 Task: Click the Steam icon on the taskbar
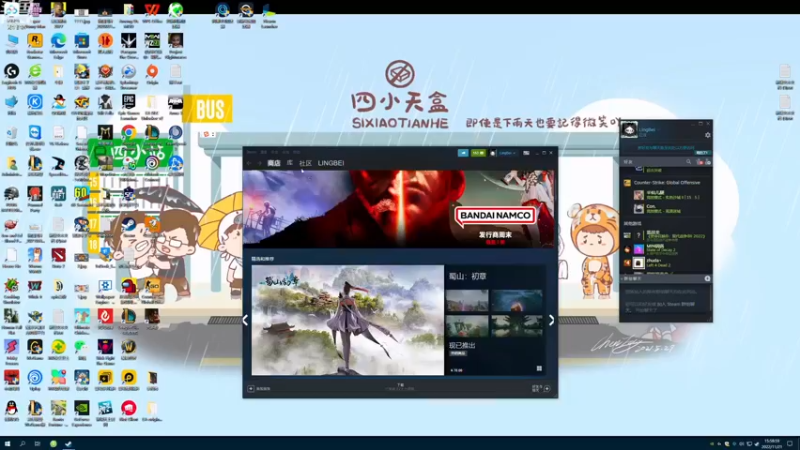click(68, 444)
